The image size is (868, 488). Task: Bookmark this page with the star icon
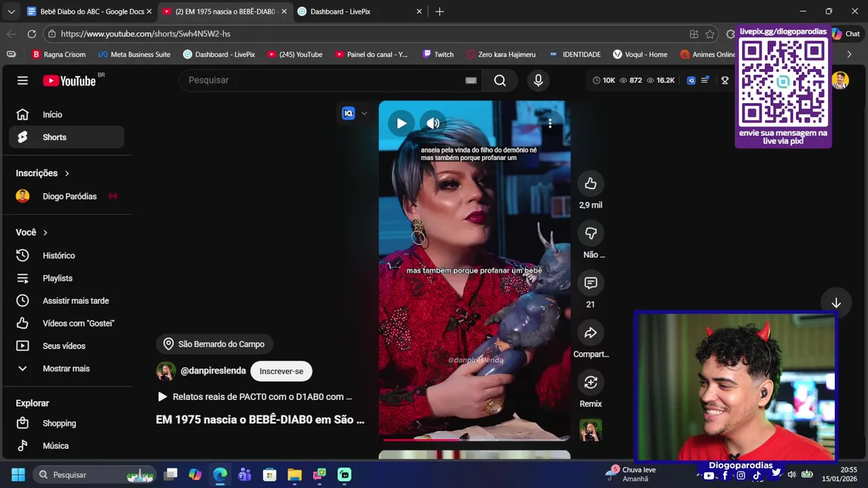pyautogui.click(x=710, y=34)
